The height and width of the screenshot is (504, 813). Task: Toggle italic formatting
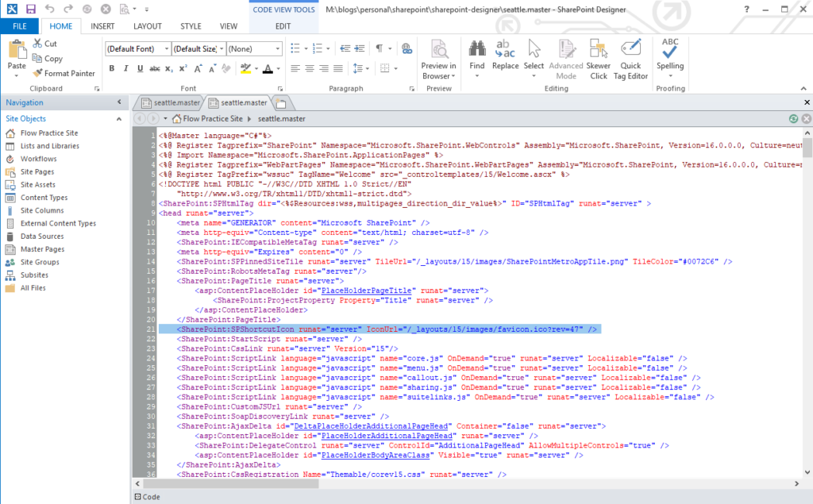point(125,68)
